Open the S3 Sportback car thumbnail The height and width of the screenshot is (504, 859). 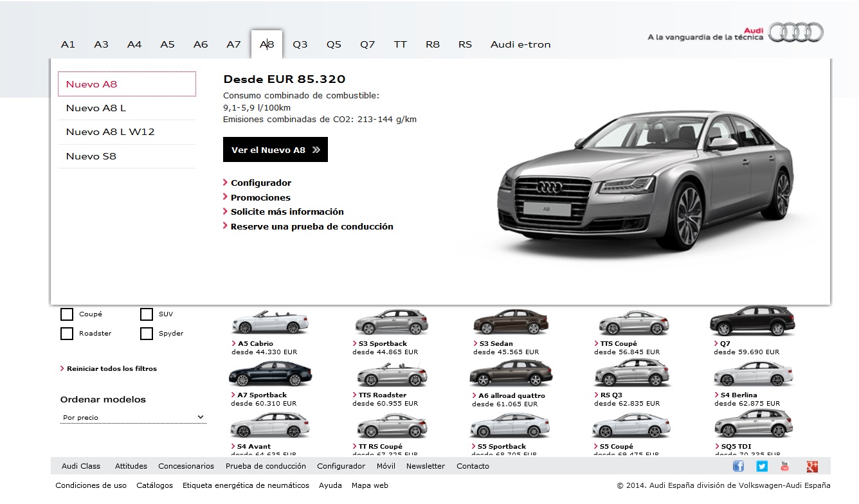(391, 322)
